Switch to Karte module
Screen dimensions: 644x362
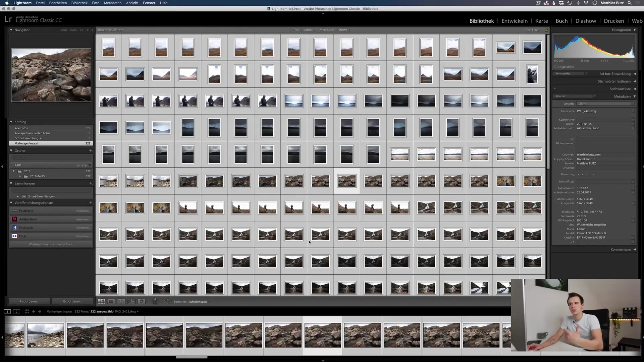pyautogui.click(x=541, y=21)
